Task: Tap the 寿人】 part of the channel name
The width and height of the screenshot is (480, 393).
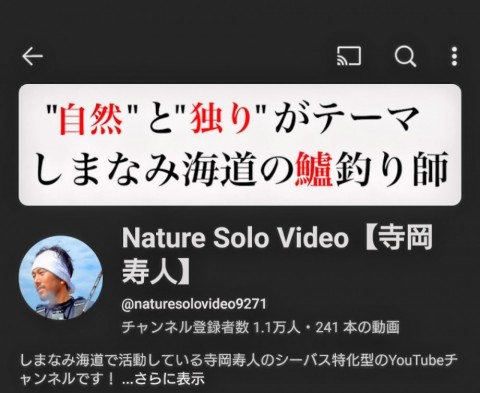Action: (x=156, y=273)
